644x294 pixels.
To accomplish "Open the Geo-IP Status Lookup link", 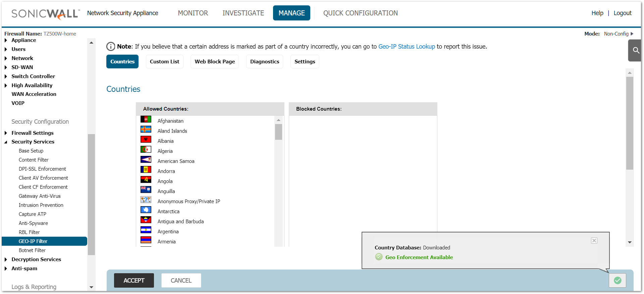I will click(407, 47).
